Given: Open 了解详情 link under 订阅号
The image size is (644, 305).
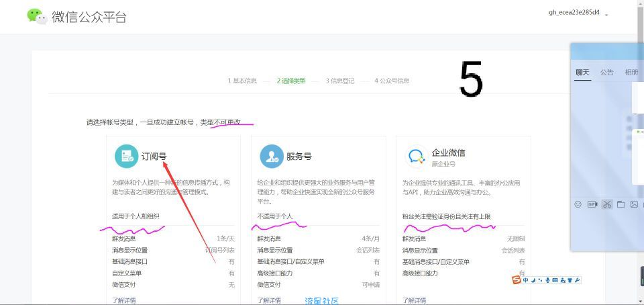Looking at the screenshot, I should [124, 300].
